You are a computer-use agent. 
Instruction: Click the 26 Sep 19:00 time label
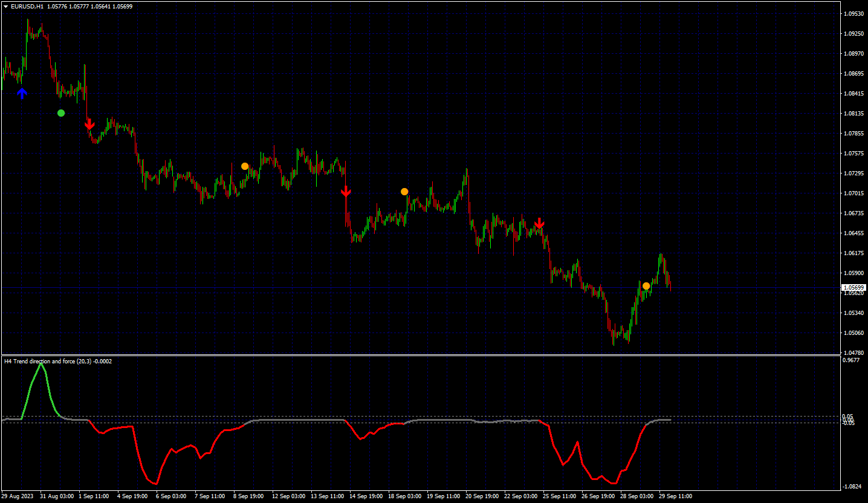point(598,496)
